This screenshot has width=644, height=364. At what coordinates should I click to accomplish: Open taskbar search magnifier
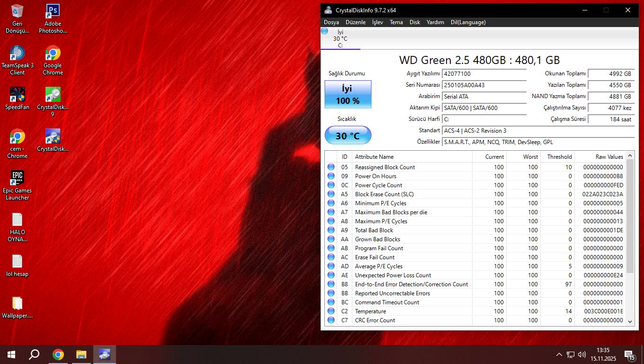(x=34, y=355)
